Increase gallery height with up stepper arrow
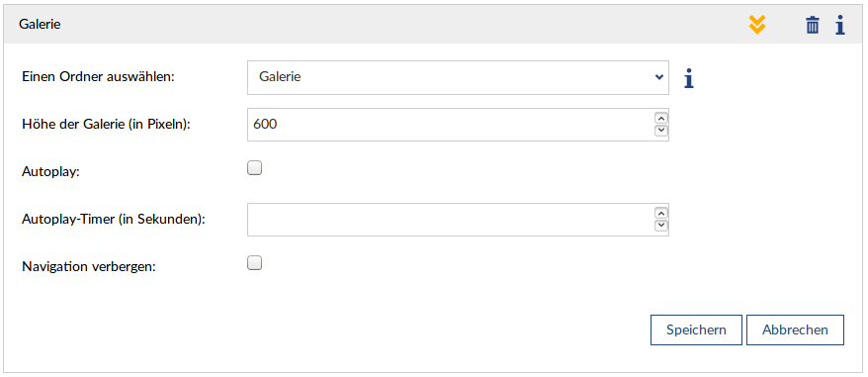Viewport: 868px width, 377px height. coord(661,118)
